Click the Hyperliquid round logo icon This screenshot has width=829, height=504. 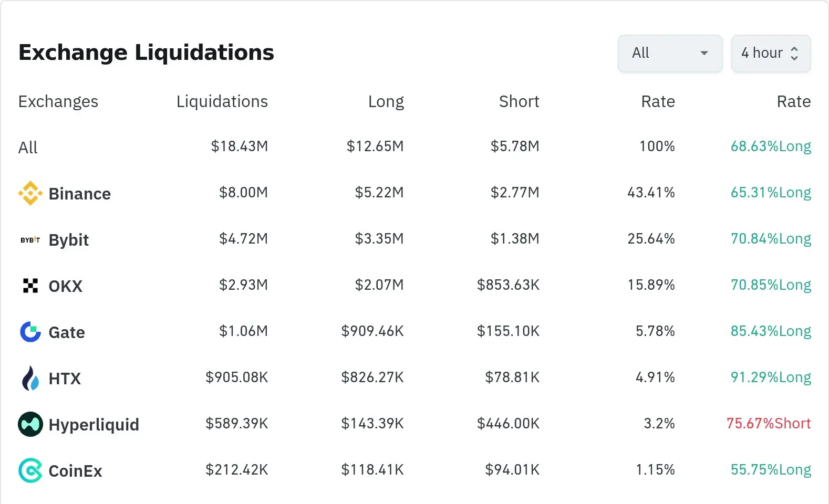(30, 424)
